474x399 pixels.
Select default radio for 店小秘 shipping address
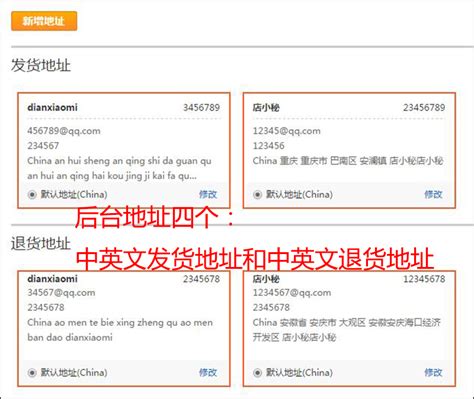click(x=257, y=194)
